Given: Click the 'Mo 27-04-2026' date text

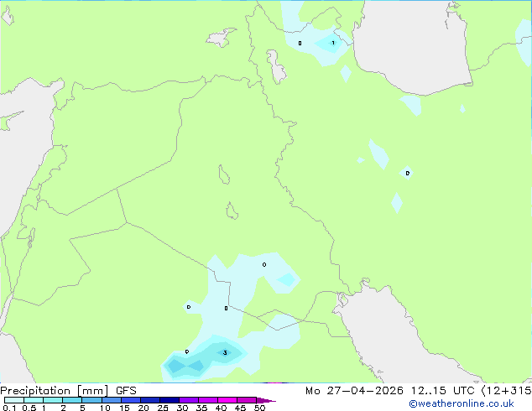Looking at the screenshot, I should click(x=354, y=391).
